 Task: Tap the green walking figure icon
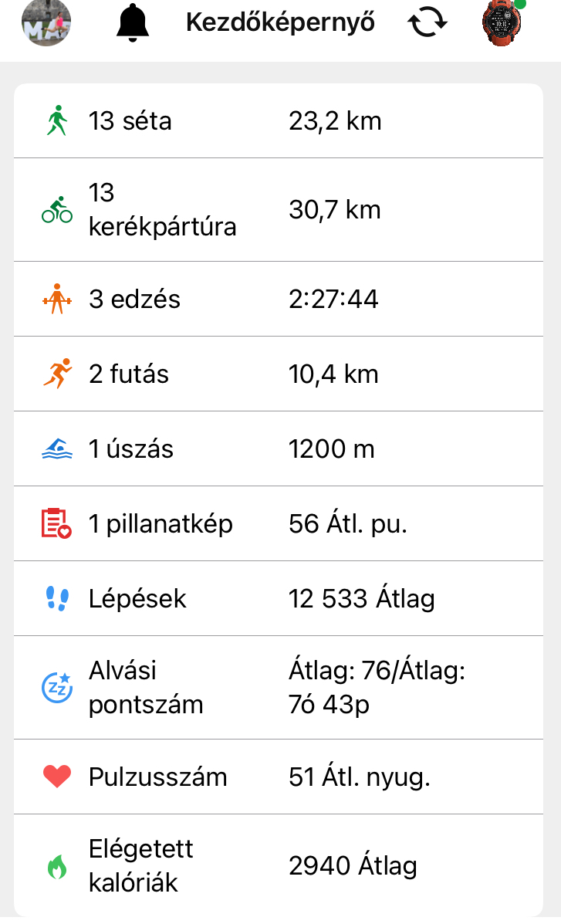click(56, 121)
